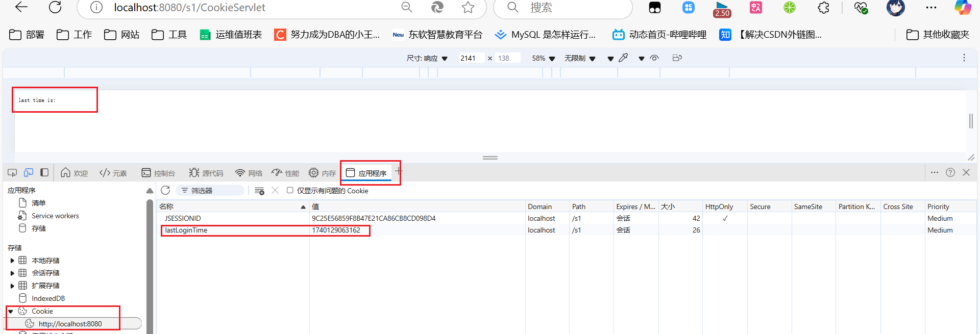Open the 58% zoom dropdown
The width and height of the screenshot is (980, 334).
pos(543,58)
